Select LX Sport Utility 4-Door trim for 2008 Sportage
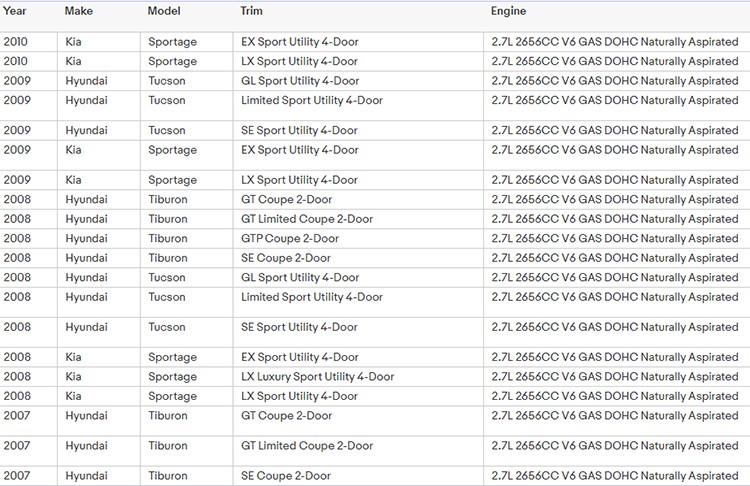 point(299,396)
